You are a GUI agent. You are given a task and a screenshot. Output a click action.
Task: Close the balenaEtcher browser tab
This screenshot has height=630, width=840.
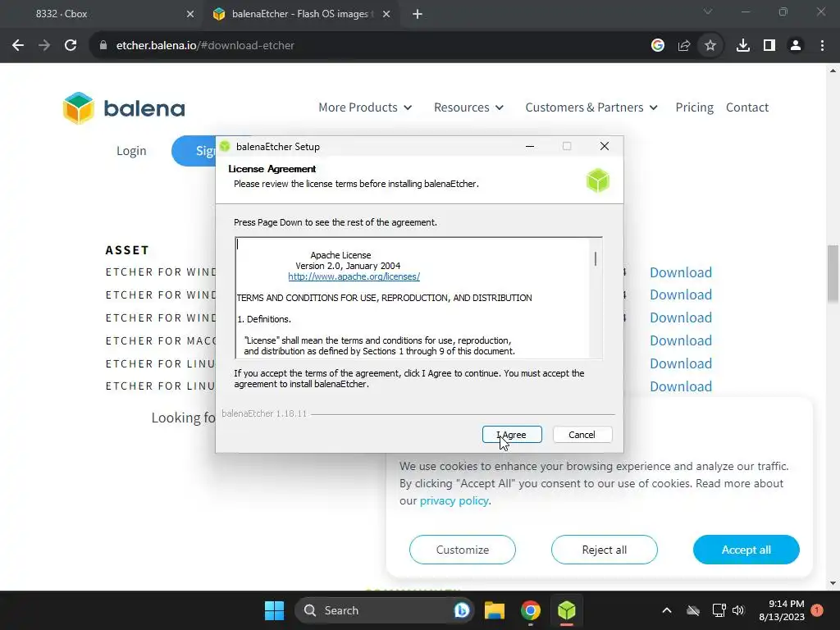(386, 14)
